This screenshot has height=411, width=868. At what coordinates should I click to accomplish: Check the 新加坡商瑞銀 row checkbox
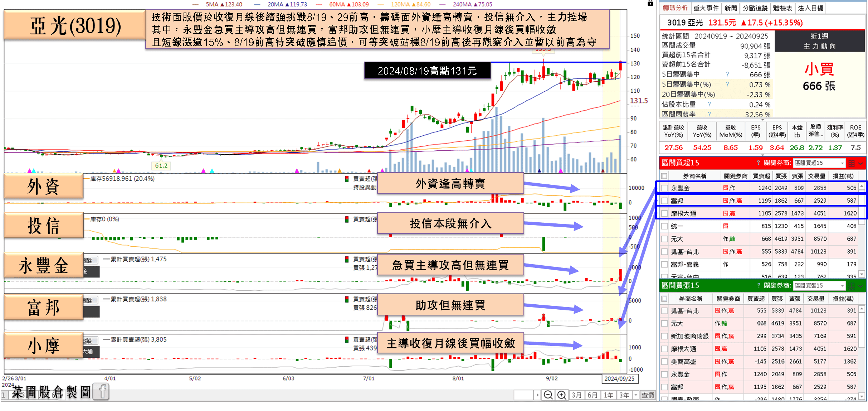(664, 336)
